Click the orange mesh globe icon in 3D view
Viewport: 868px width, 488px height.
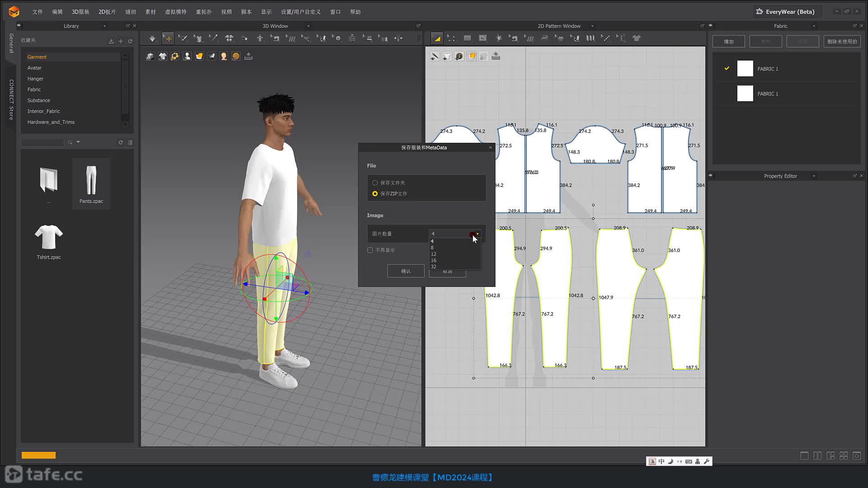[x=236, y=56]
